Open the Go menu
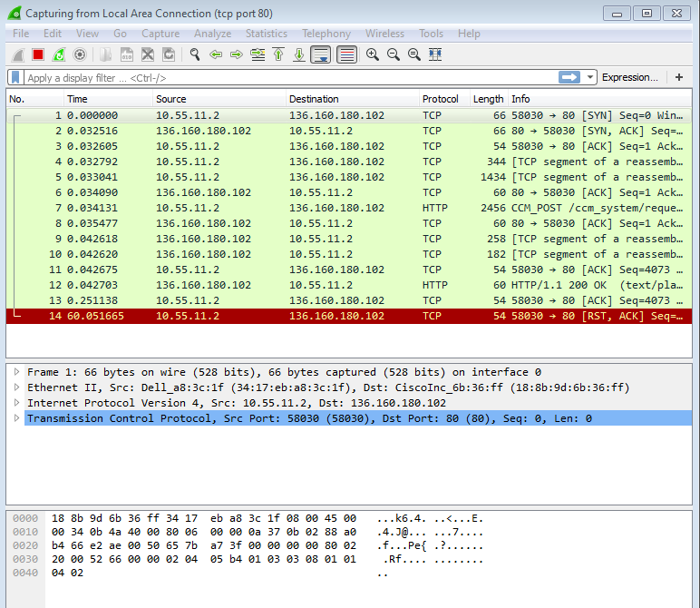The height and width of the screenshot is (608, 700). (x=120, y=34)
